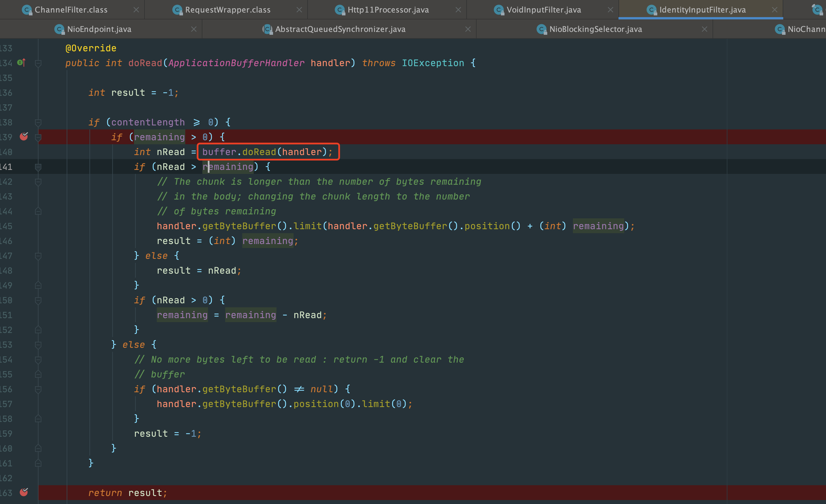Click the overrides gutter icon at line 134
Image resolution: width=826 pixels, height=504 pixels.
tap(21, 62)
